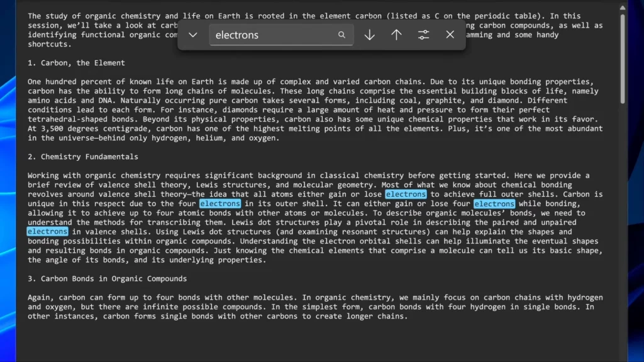Screen dimensions: 644x362
Task: Click the magnifying glass search icon
Action: tap(341, 35)
